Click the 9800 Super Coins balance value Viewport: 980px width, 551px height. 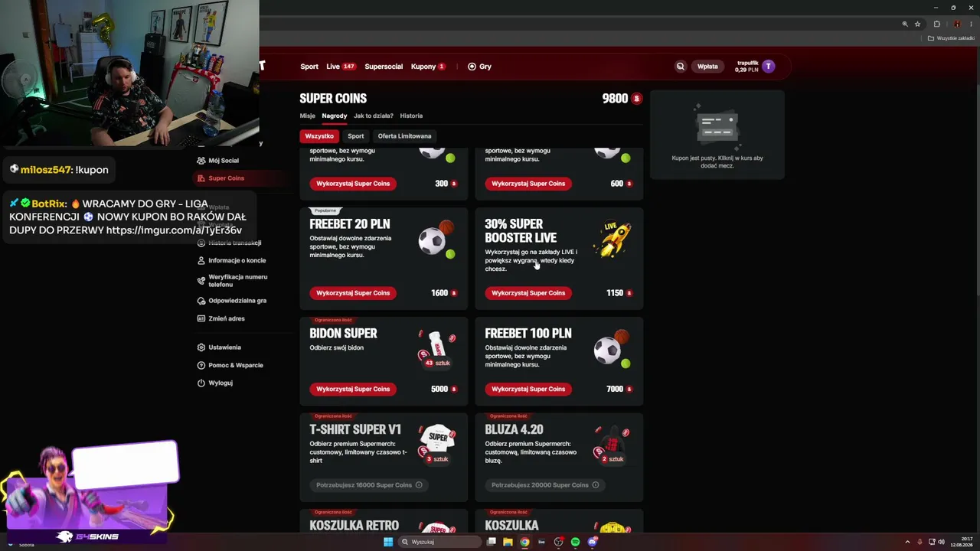(x=615, y=99)
